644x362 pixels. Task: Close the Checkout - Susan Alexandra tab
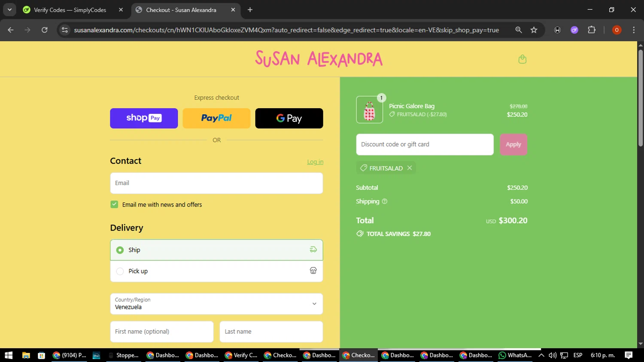tap(233, 10)
